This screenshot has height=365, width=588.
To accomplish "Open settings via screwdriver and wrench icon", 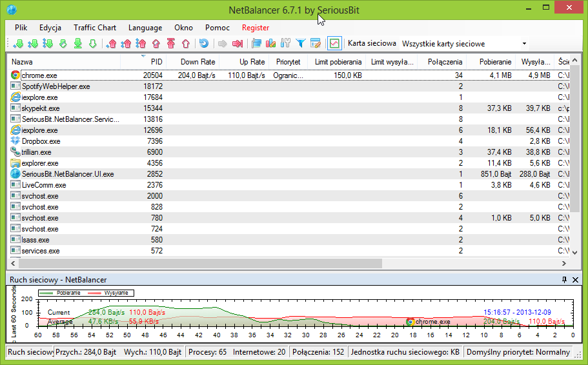I will point(285,43).
